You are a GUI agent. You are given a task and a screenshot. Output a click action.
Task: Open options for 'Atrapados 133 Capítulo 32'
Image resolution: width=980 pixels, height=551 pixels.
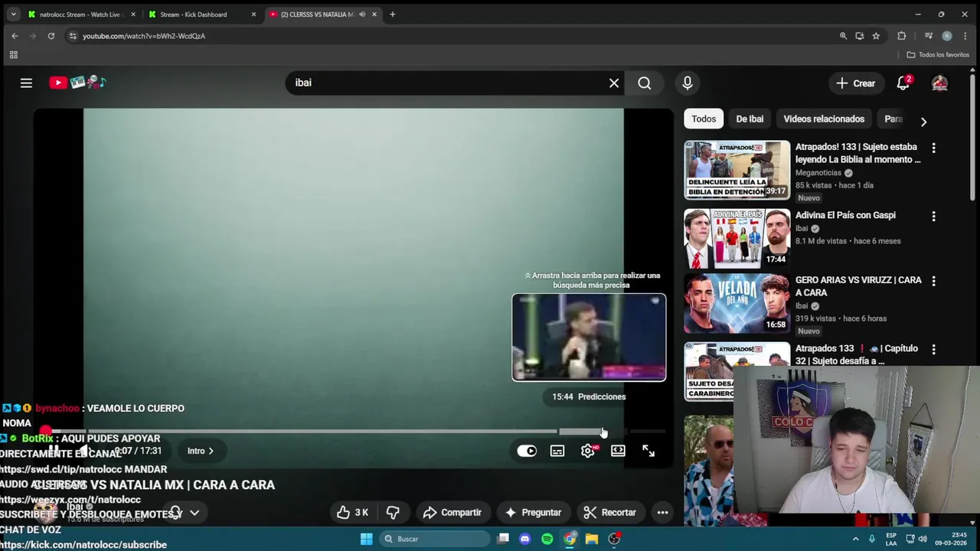[x=933, y=350]
